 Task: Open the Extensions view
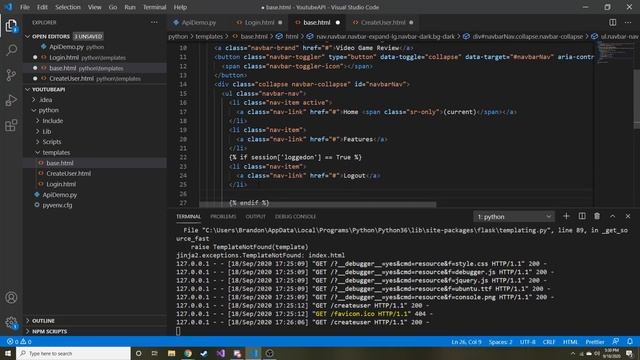coord(11,125)
